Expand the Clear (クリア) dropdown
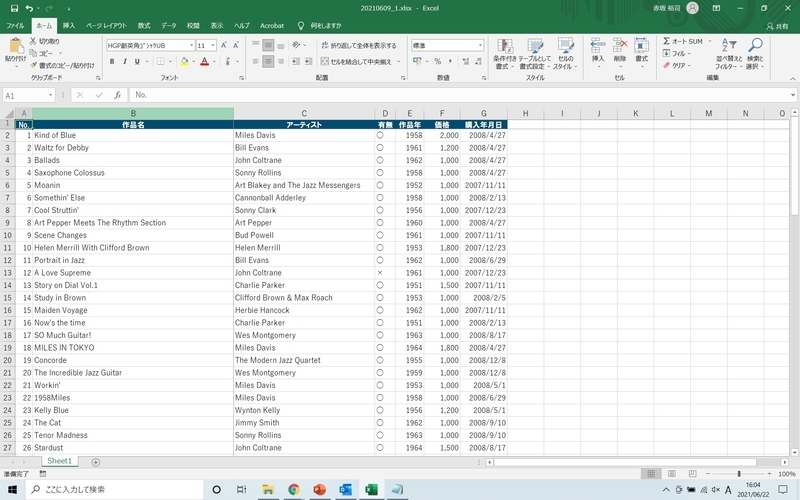This screenshot has width=800, height=500. [x=689, y=65]
